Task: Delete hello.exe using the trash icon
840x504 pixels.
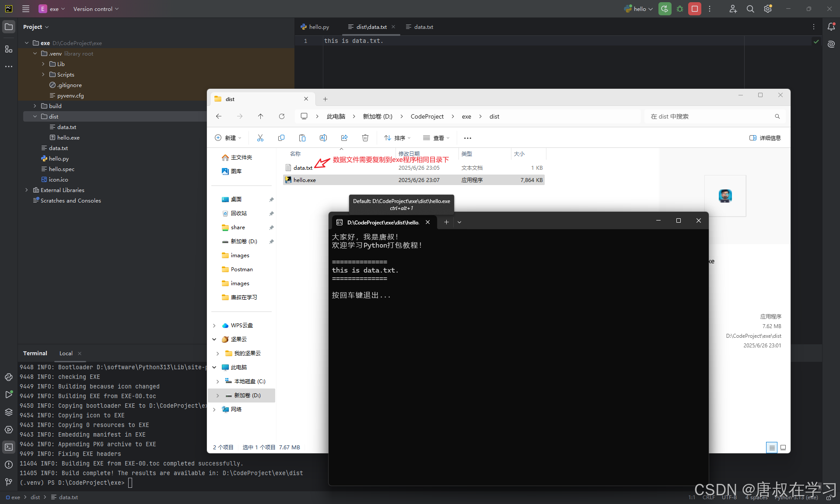Action: [x=365, y=138]
